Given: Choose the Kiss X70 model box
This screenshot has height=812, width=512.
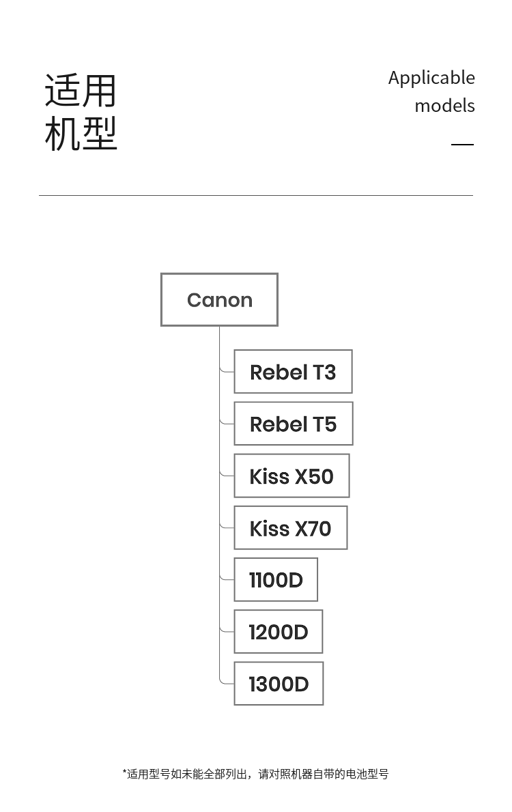Looking at the screenshot, I should click(x=291, y=527).
